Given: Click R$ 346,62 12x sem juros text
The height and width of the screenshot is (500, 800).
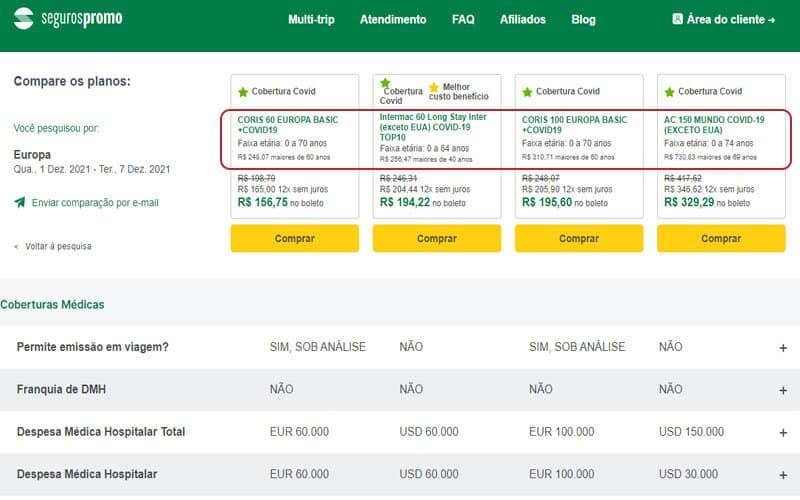Looking at the screenshot, I should click(709, 189).
